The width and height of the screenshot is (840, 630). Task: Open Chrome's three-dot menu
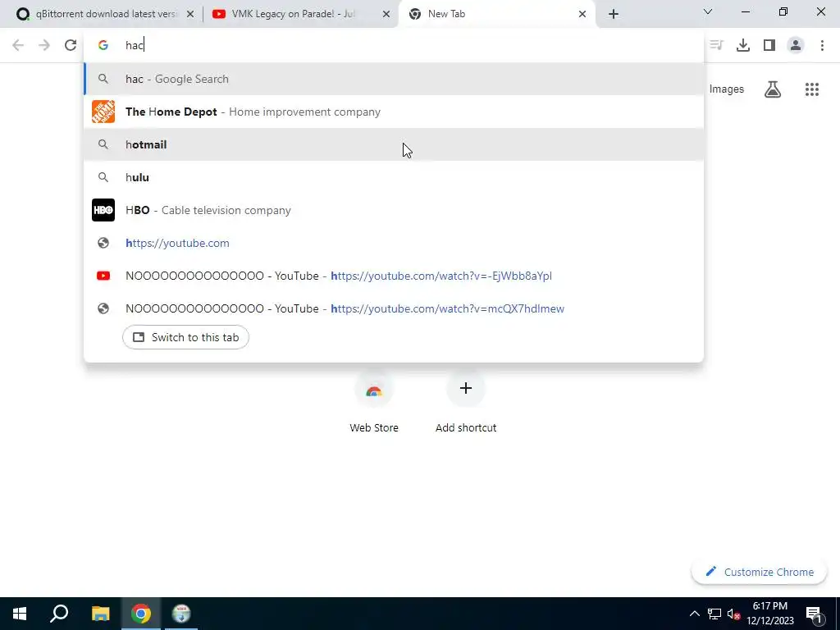pyautogui.click(x=822, y=45)
